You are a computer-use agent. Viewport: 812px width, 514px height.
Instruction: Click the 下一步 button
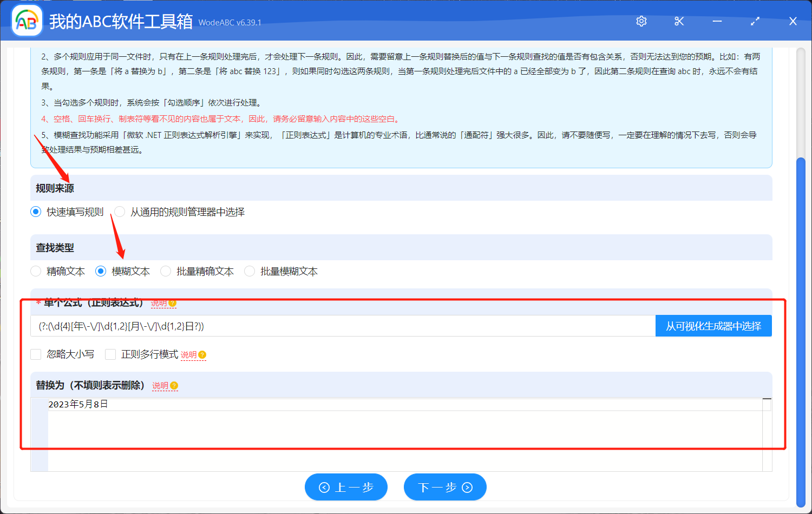point(445,487)
